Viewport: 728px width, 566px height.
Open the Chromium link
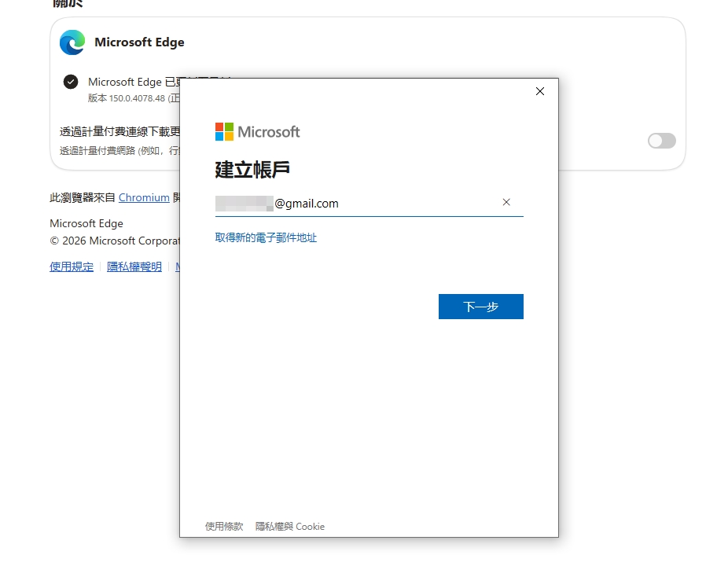click(144, 197)
